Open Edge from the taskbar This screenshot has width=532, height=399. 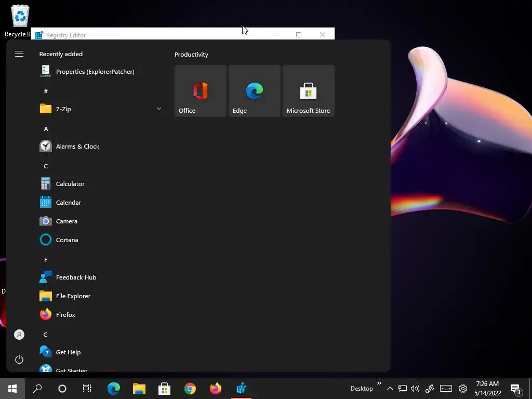(x=114, y=389)
